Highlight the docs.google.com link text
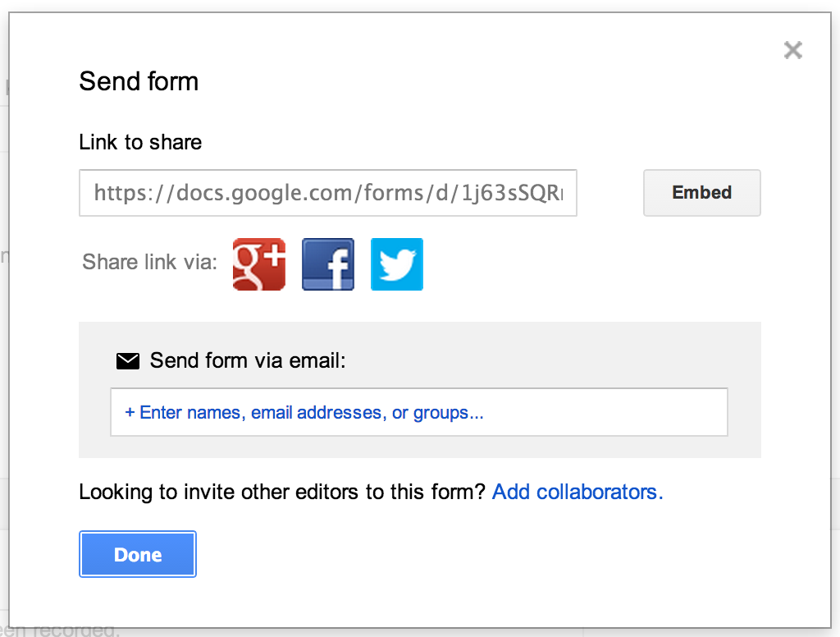Image resolution: width=840 pixels, height=637 pixels. click(327, 193)
